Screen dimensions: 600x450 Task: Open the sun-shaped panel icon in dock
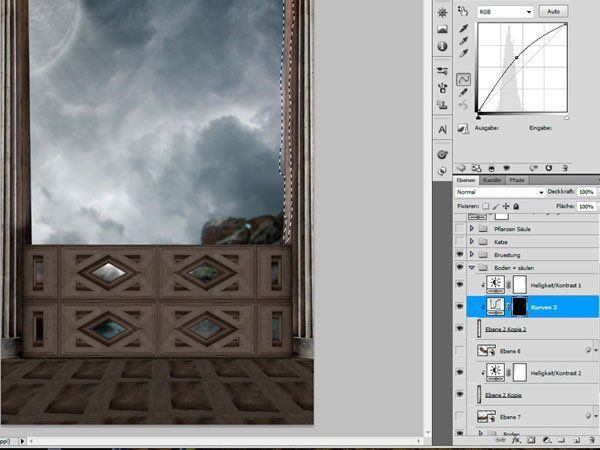point(442,13)
